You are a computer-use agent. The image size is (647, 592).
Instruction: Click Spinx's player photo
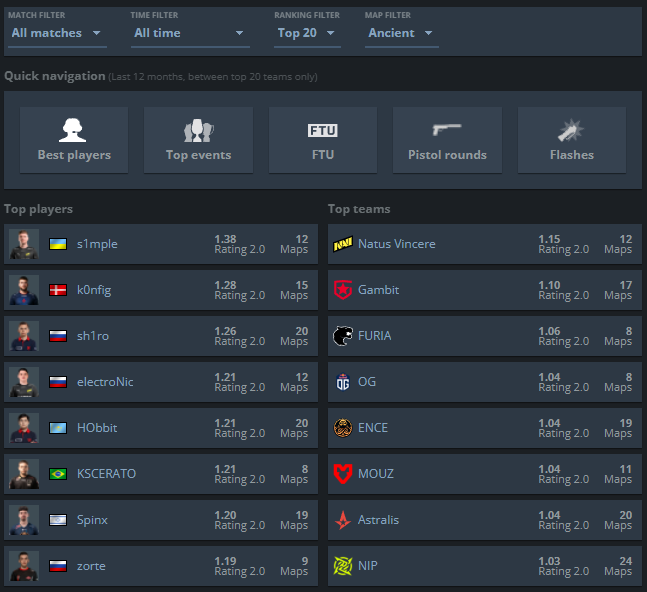click(24, 520)
